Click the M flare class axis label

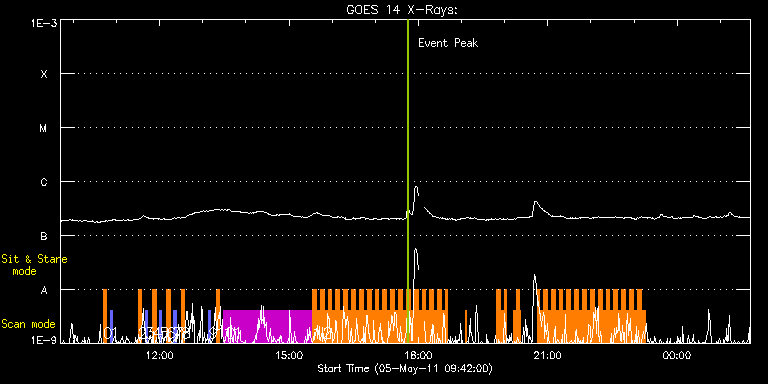44,128
